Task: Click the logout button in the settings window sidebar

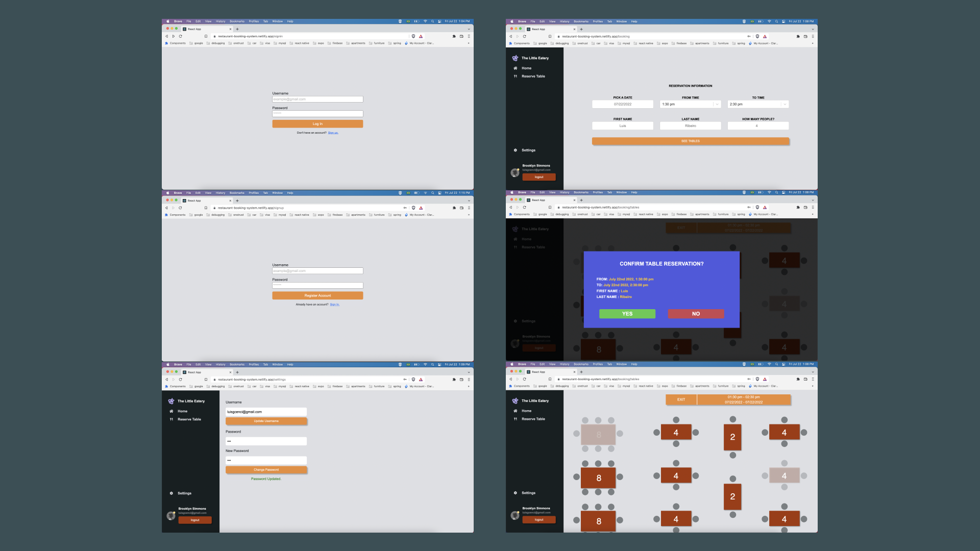Action: (195, 520)
